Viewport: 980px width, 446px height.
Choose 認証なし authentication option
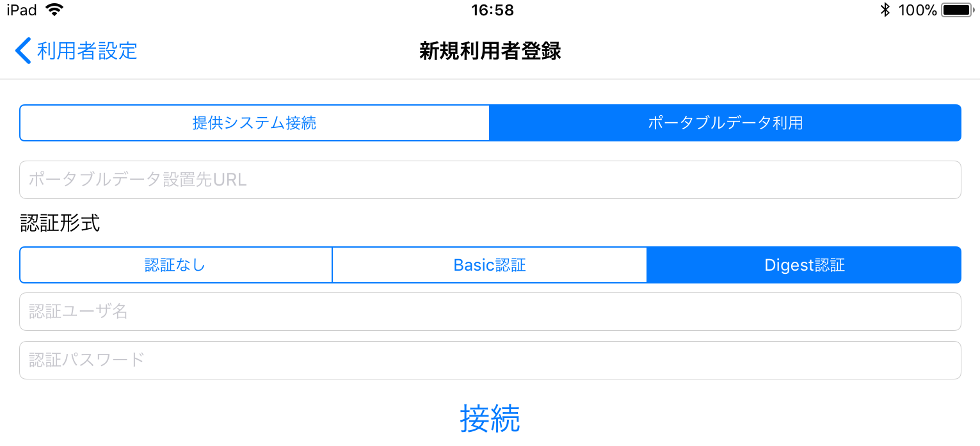point(175,265)
